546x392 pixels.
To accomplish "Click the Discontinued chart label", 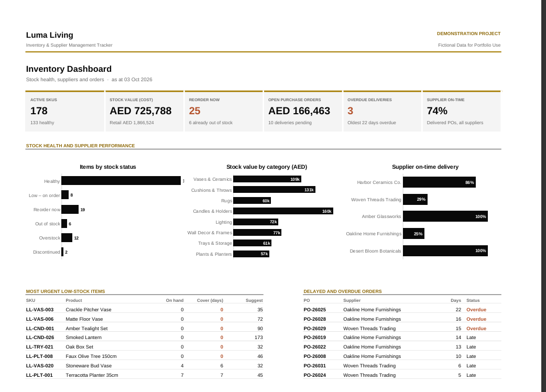I will pyautogui.click(x=46, y=252).
